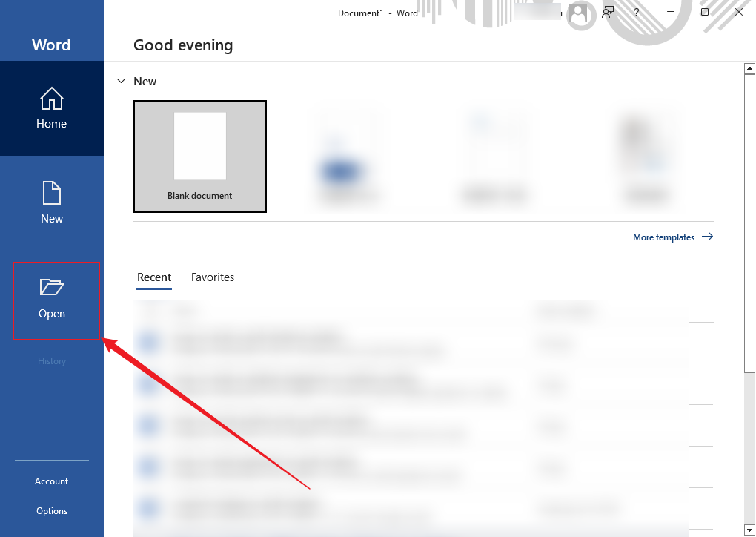
Task: Switch to the Favorites tab
Action: click(x=212, y=277)
